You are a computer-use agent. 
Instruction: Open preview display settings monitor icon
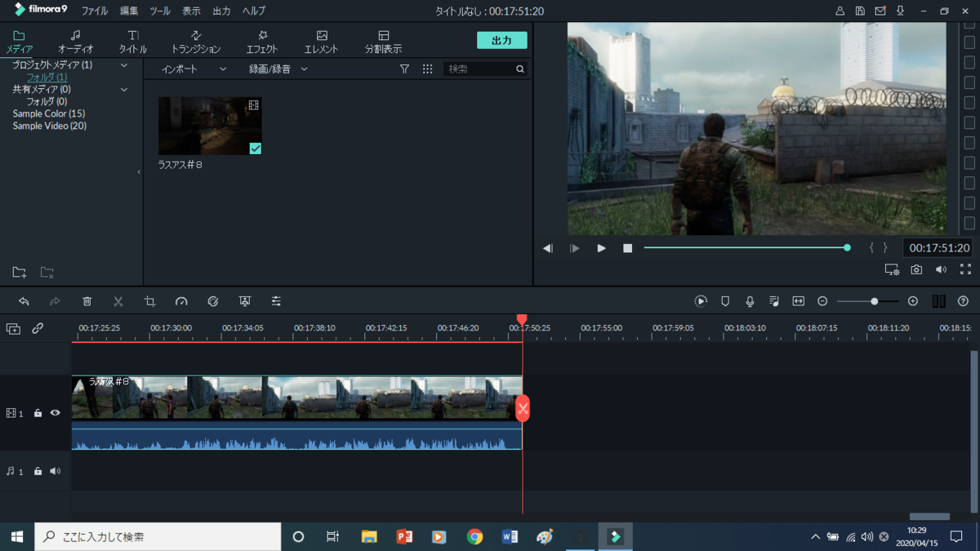[x=892, y=269]
